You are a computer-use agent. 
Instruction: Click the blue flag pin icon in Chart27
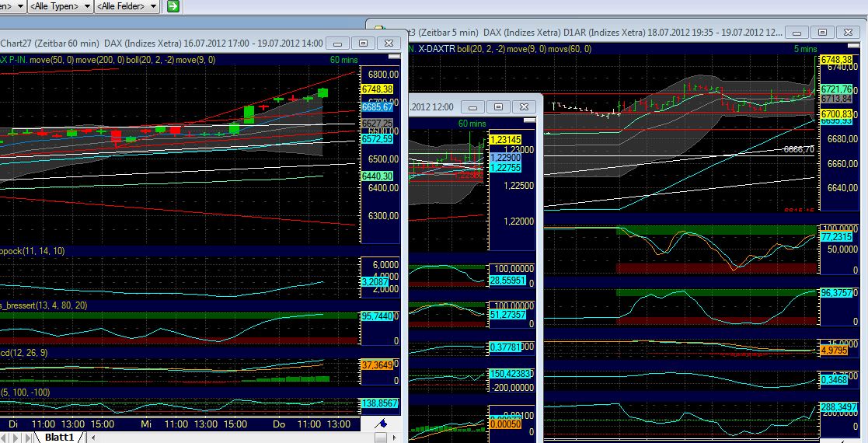381,424
